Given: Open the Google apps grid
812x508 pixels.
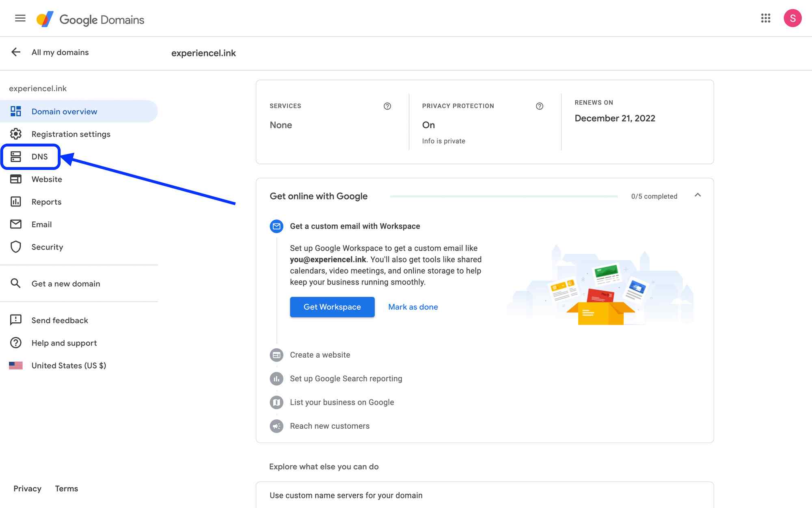Looking at the screenshot, I should [x=765, y=18].
